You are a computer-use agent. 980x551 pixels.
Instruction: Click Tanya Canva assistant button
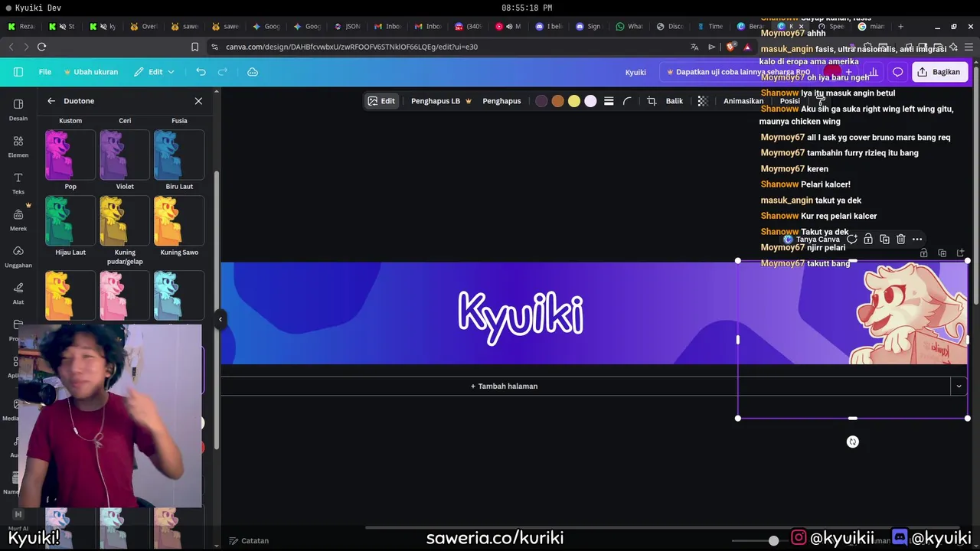point(811,240)
